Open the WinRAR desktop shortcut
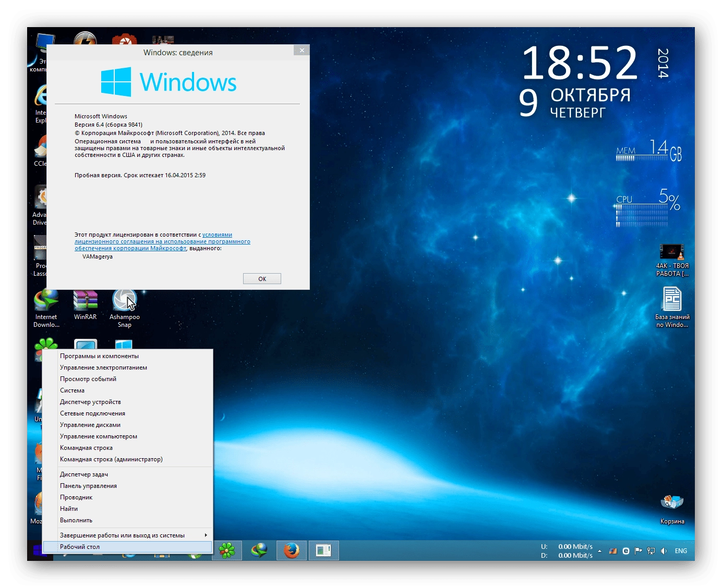The height and width of the screenshot is (588, 722). click(x=85, y=305)
